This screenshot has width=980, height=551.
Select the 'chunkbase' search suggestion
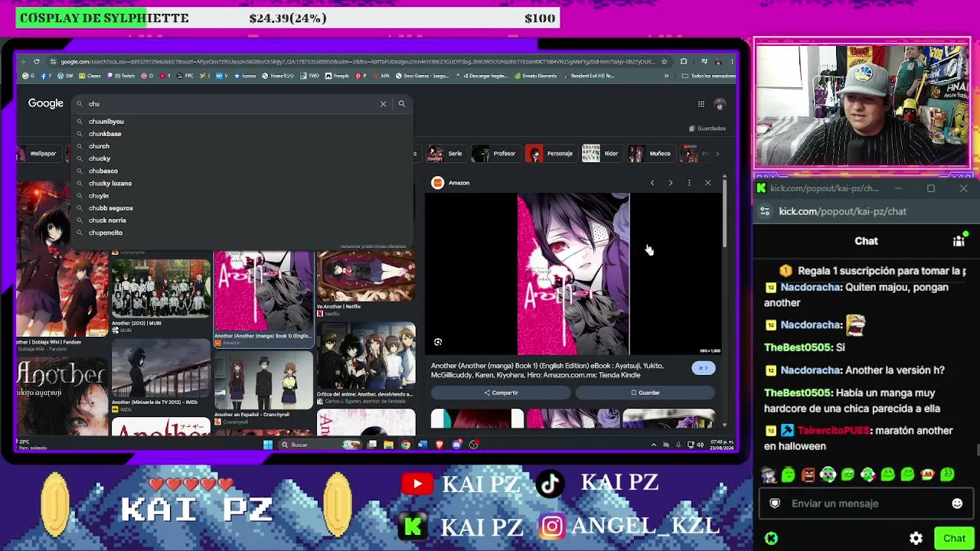tap(105, 134)
